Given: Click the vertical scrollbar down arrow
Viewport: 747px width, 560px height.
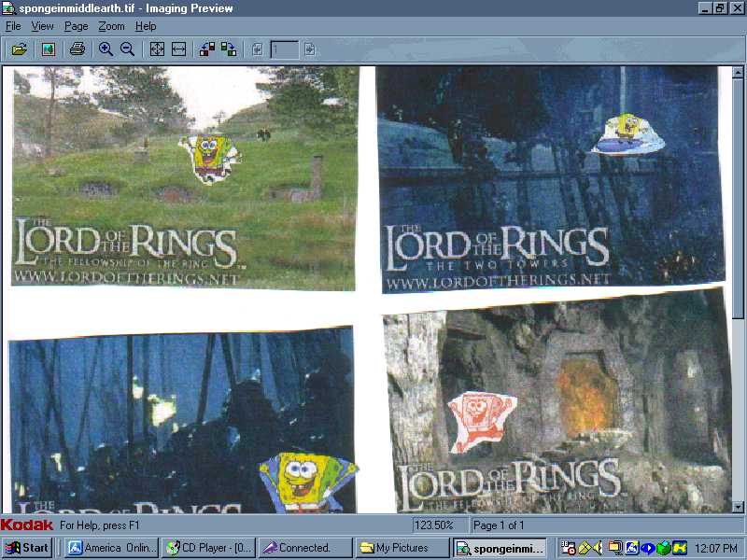Looking at the screenshot, I should (738, 507).
